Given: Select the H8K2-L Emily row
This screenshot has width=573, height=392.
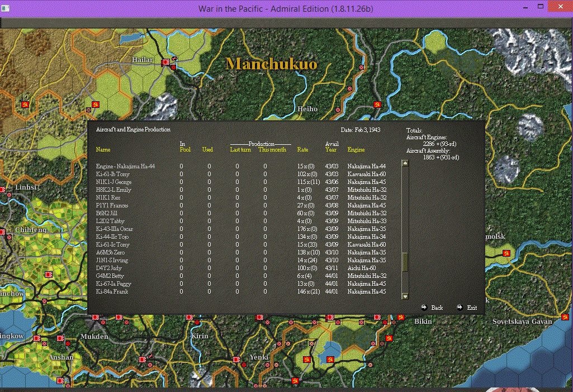Looking at the screenshot, I should pos(241,190).
